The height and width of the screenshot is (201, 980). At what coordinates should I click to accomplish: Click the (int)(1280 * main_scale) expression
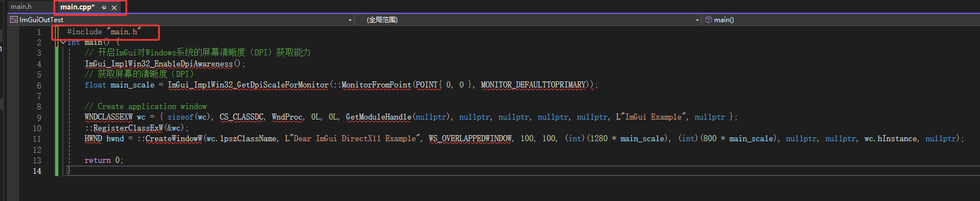[x=617, y=139]
